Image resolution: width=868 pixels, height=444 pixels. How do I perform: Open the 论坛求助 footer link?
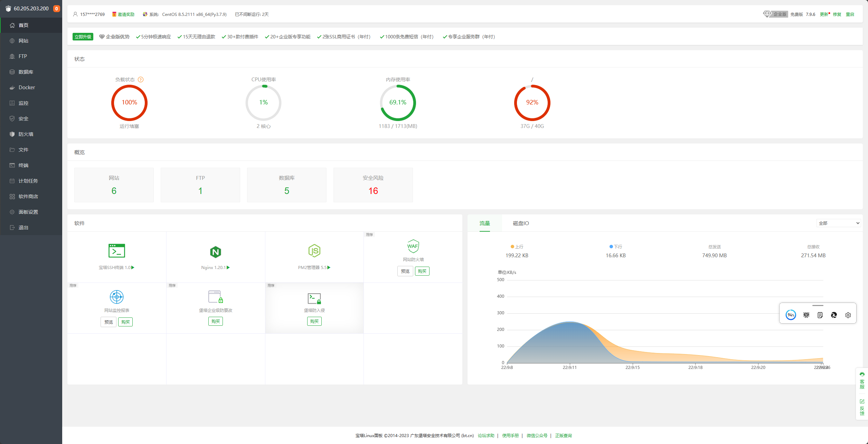486,436
